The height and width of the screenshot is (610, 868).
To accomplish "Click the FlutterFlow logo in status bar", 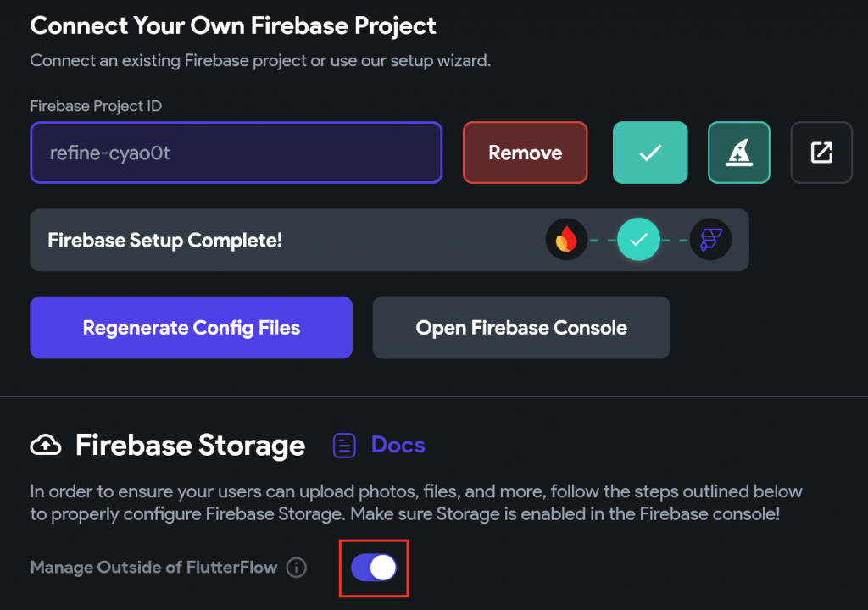I will [x=710, y=240].
